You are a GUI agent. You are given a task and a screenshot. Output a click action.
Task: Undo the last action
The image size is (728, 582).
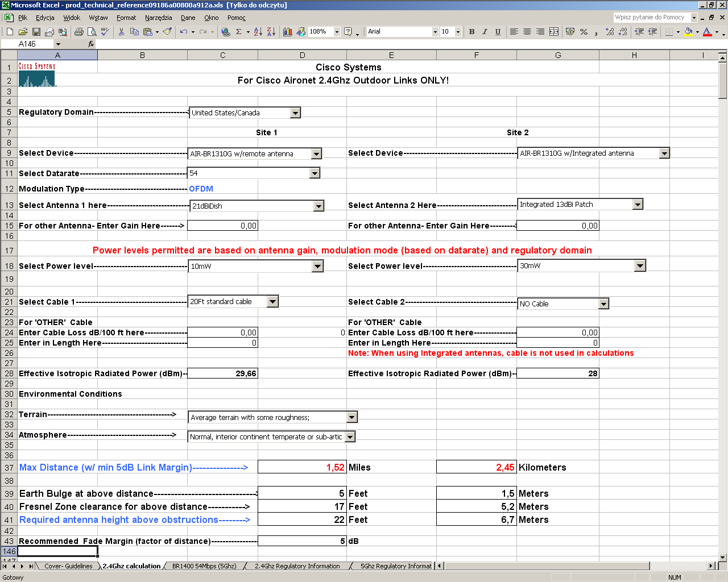point(184,32)
